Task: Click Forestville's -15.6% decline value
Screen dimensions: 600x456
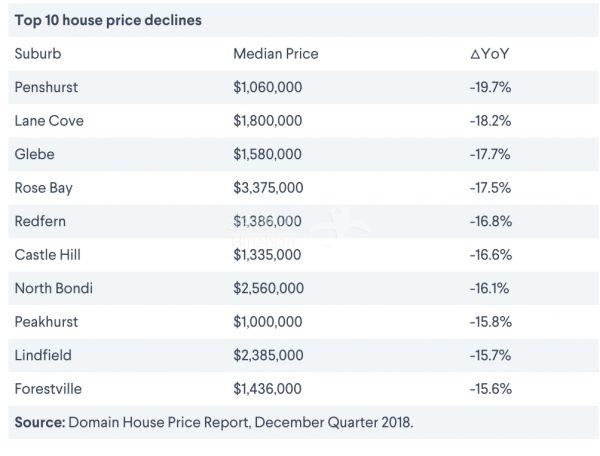Action: (x=490, y=389)
